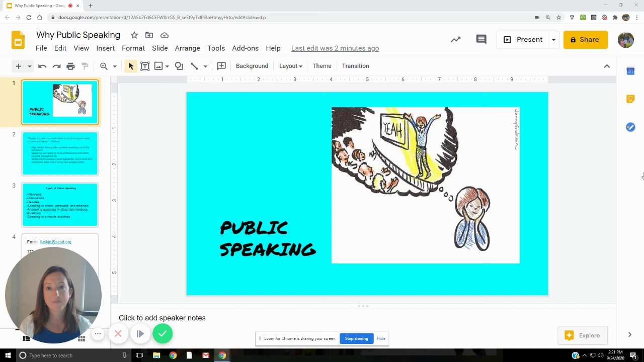The image size is (644, 362).
Task: Open the shape tool
Action: (179, 66)
